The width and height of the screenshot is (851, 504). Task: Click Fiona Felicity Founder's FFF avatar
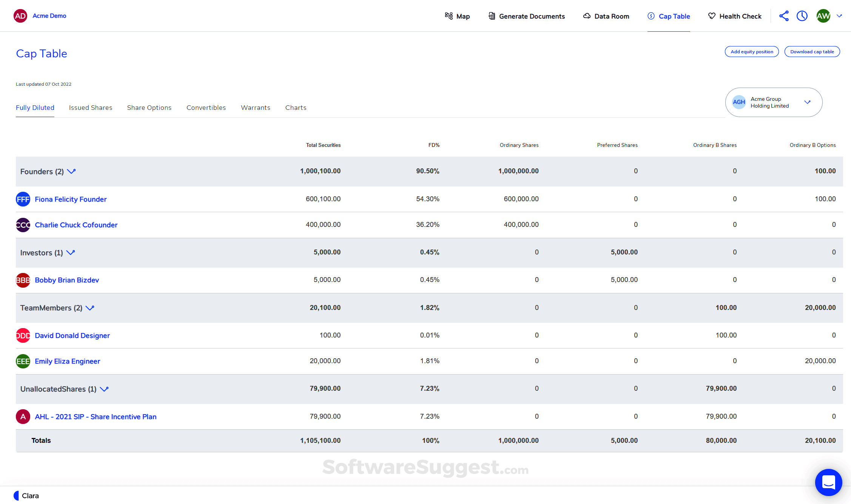click(23, 199)
